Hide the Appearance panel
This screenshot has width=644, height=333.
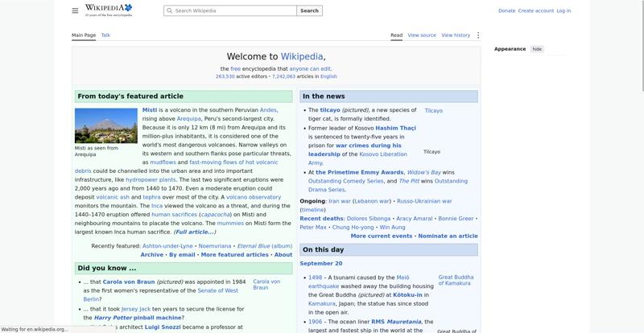[537, 49]
